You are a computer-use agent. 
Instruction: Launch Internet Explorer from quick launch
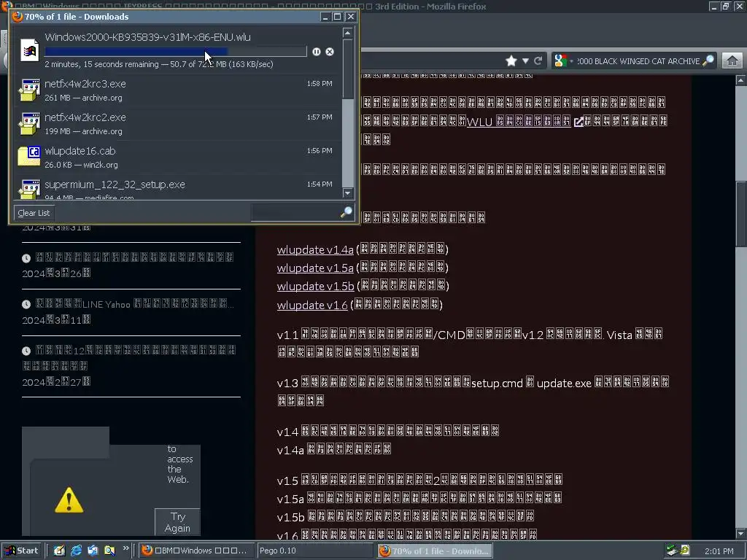76,551
